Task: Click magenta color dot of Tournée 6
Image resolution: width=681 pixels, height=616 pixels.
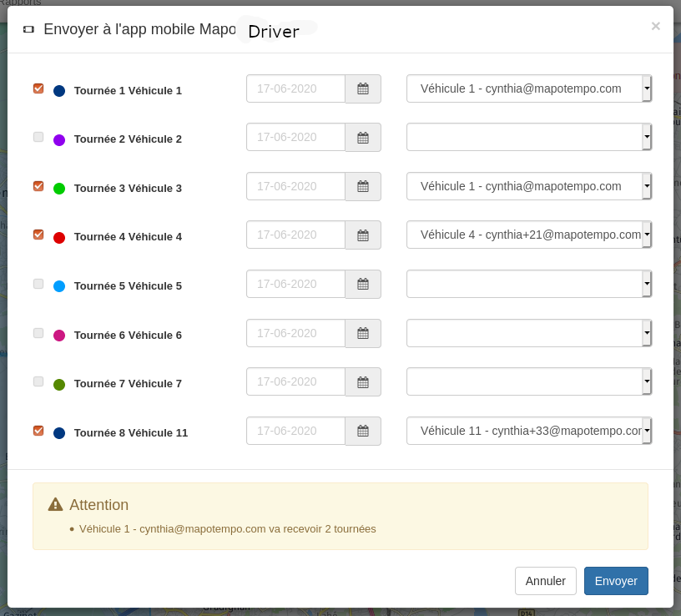Action: point(59,336)
